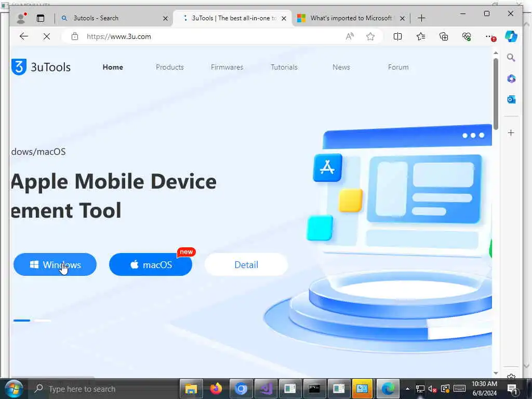This screenshot has height=399, width=532.
Task: Open the Windows Start button
Action: pos(13,389)
